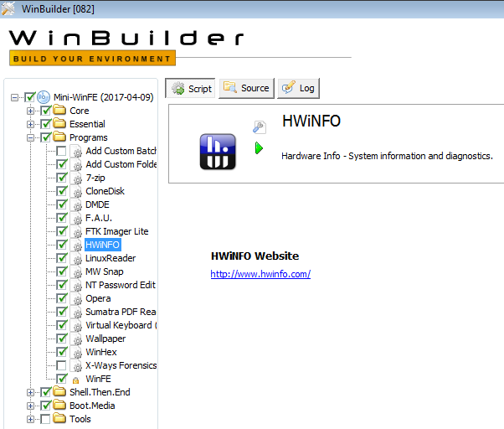504x429 pixels.
Task: Collapse the Programs folder tree node
Action: [31, 137]
